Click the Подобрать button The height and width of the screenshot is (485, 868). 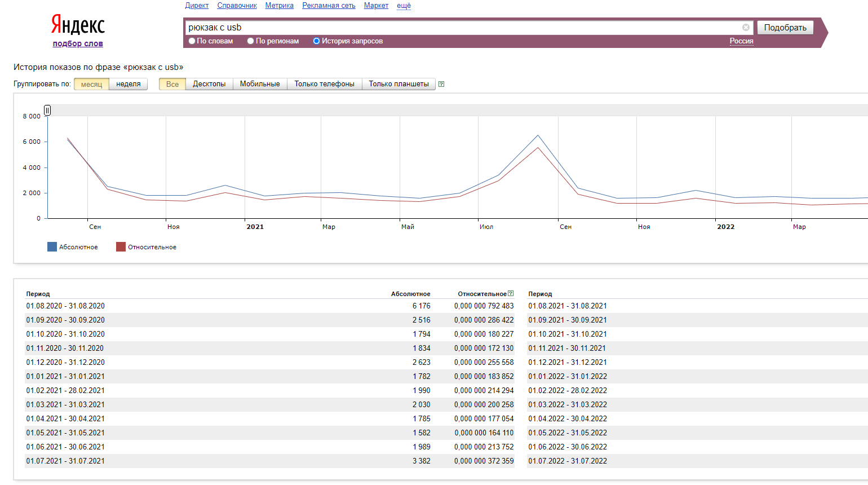click(x=785, y=28)
